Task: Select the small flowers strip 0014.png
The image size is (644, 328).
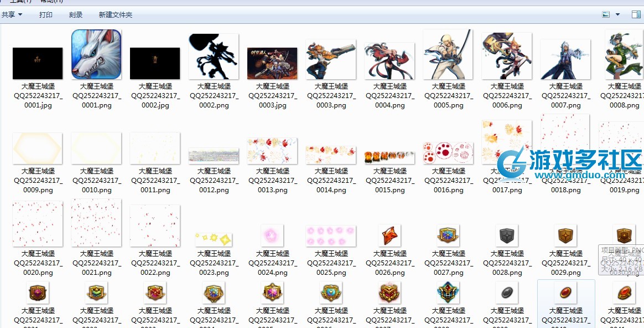Action: [x=331, y=155]
